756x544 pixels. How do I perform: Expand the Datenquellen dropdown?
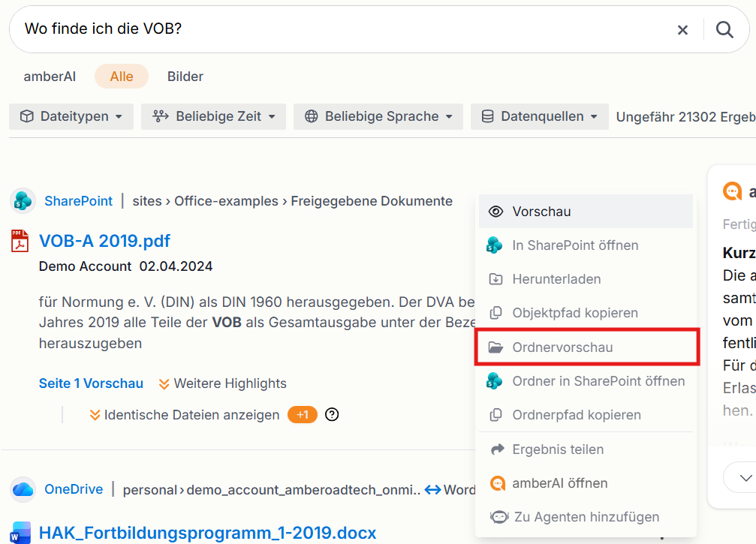pos(539,116)
